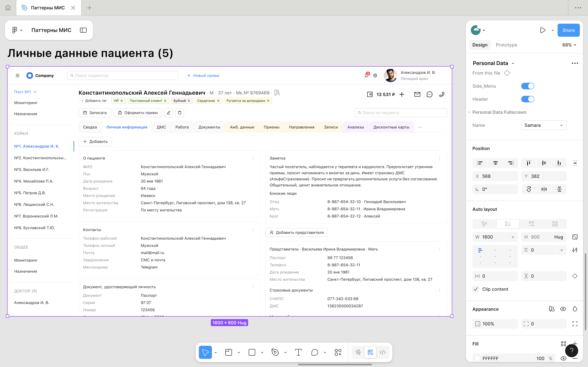Select the Text tool
This screenshot has width=588, height=367.
point(298,352)
